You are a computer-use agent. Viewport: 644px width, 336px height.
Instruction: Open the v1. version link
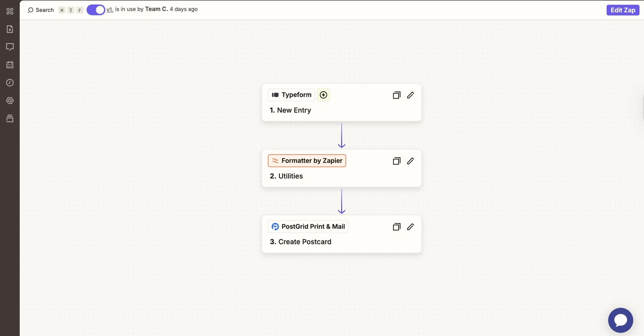[109, 9]
